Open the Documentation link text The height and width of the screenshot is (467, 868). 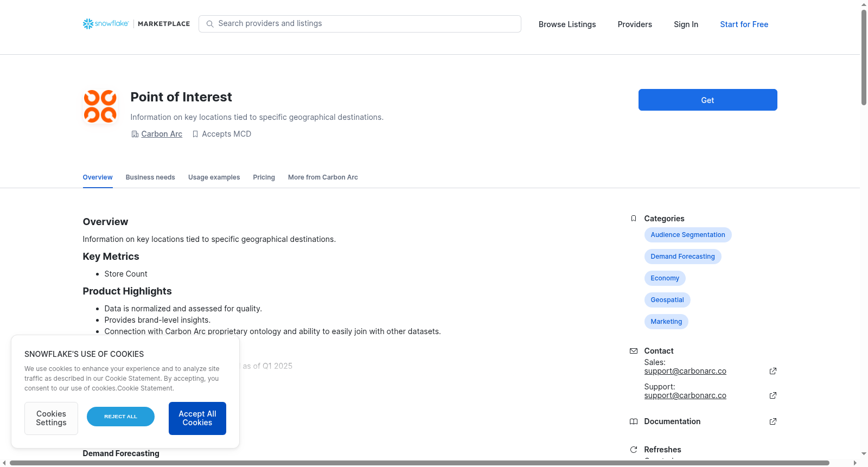(x=672, y=421)
